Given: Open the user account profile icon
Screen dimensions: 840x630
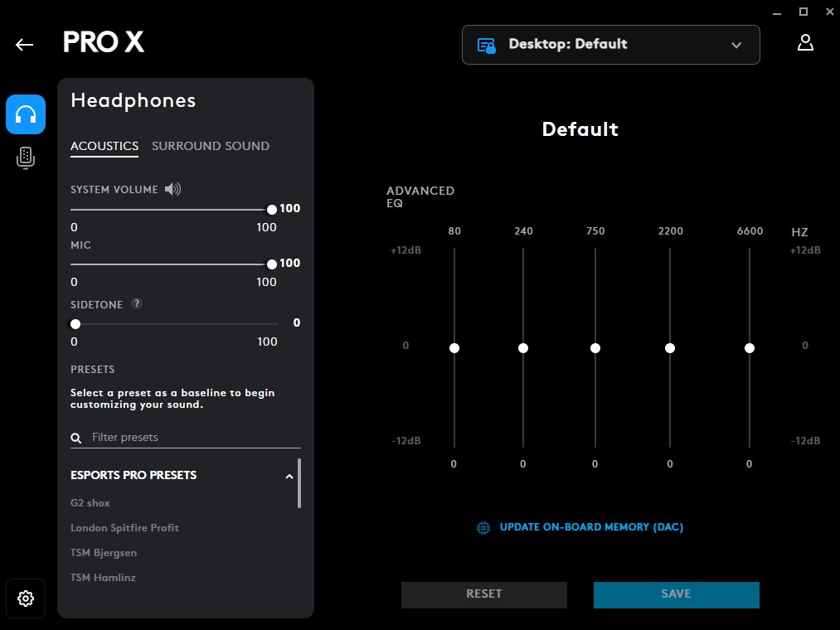Looking at the screenshot, I should click(x=805, y=43).
